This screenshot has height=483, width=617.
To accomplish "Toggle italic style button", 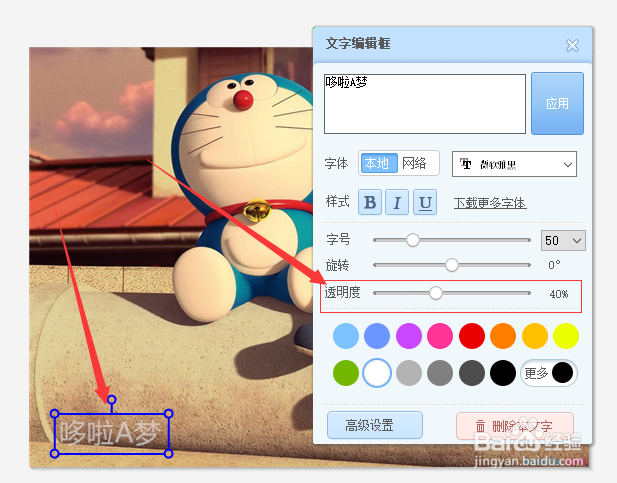I will click(397, 202).
